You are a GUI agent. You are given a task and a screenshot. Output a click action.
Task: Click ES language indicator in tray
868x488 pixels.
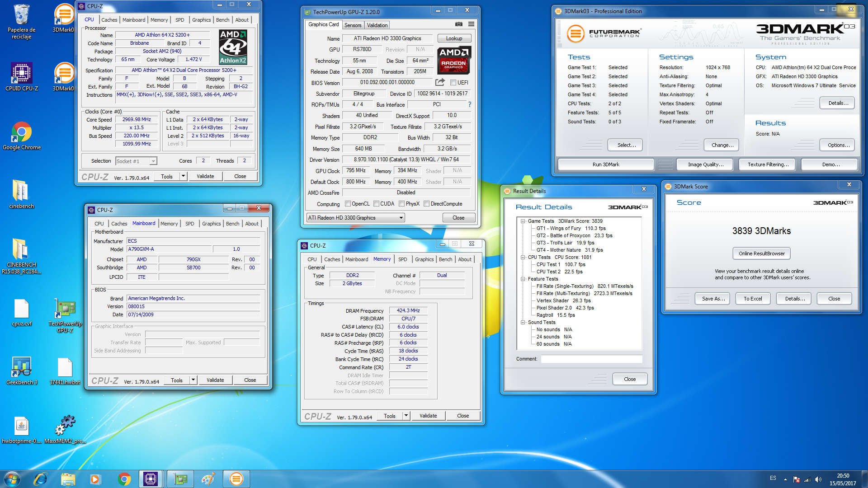(x=773, y=478)
